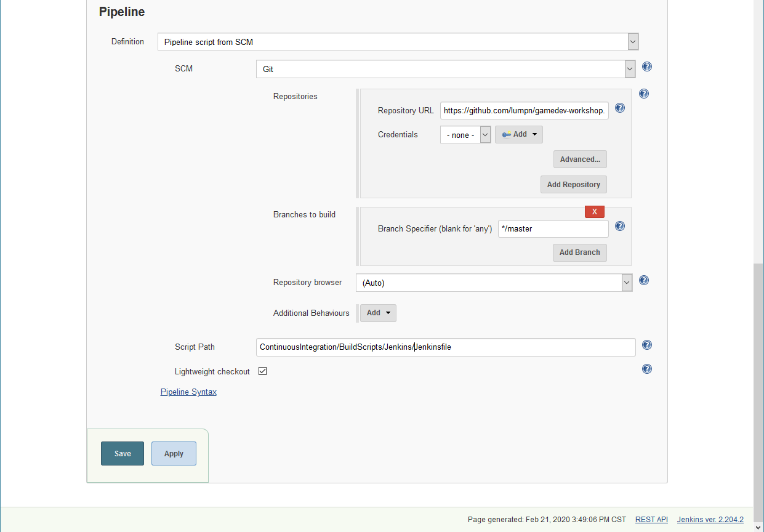Open help for Lightweight checkout
This screenshot has width=764, height=532.
click(x=647, y=369)
